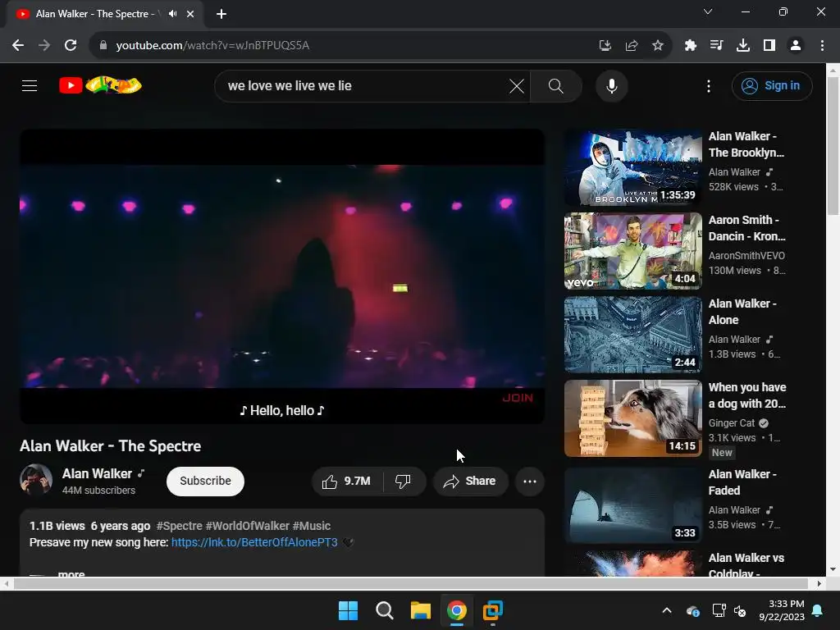Open Chrome profile avatar
The height and width of the screenshot is (630, 840).
(x=796, y=45)
